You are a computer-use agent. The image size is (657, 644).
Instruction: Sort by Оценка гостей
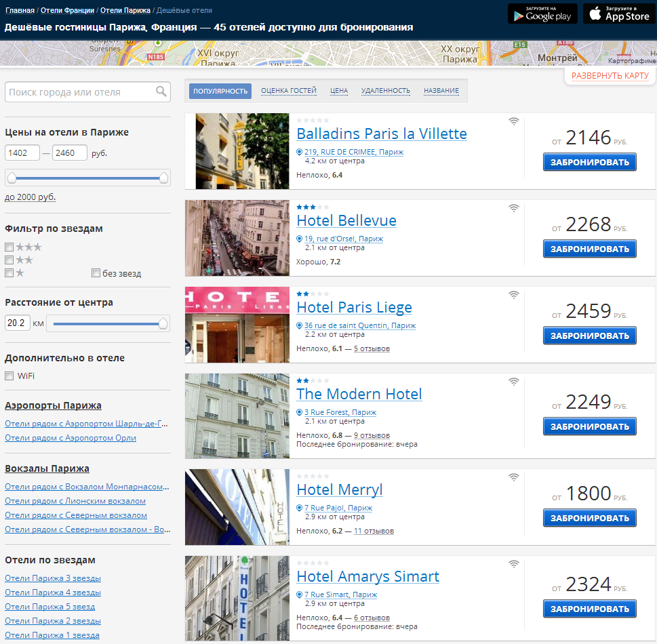click(x=289, y=91)
